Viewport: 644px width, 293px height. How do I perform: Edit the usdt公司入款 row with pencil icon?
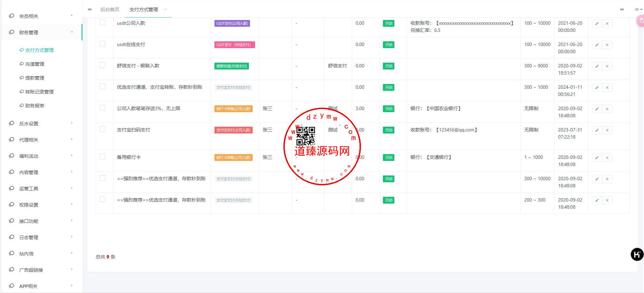[597, 24]
